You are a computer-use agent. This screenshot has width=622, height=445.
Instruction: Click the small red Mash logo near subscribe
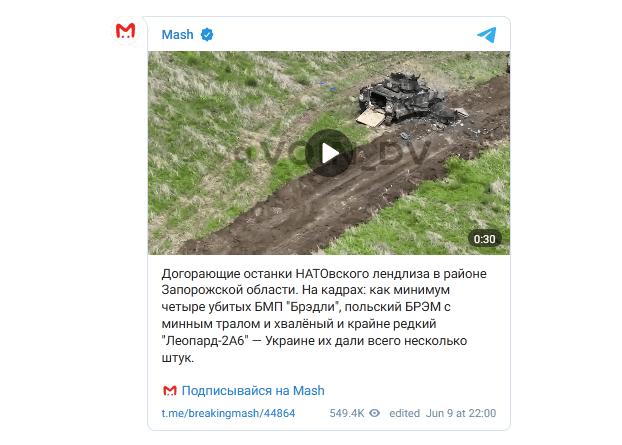[x=169, y=391]
